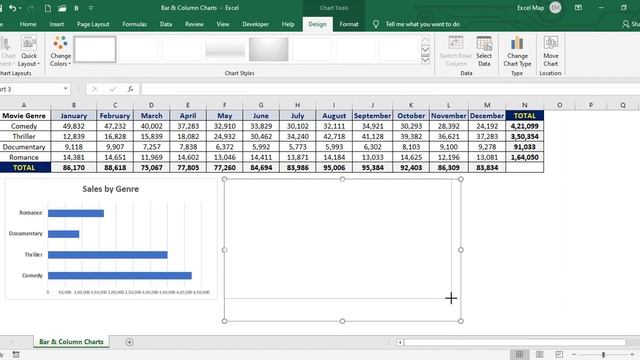The image size is (640, 360).
Task: Select the Documentary row label cell
Action: (x=24, y=147)
